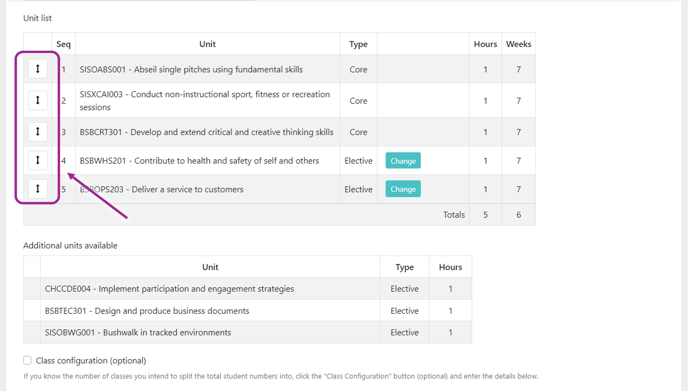This screenshot has height=391, width=688.
Task: Select SISXCAI003 - Conduct non-instructional sport unit text
Action: 205,100
